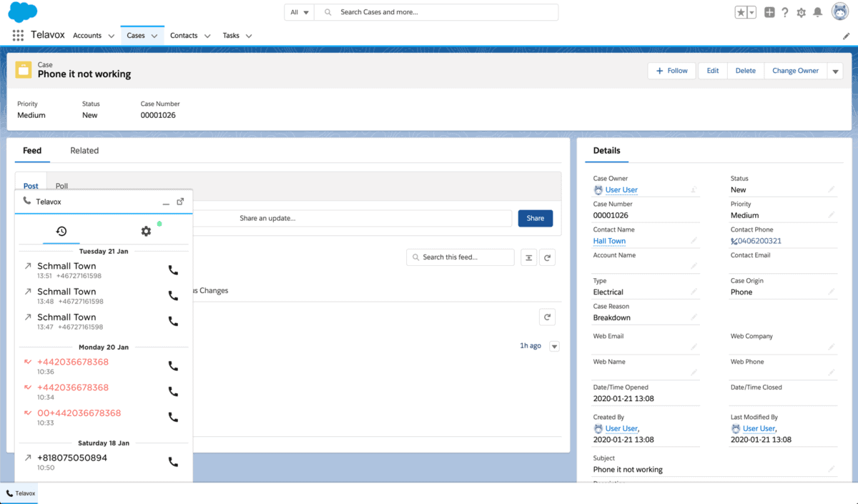Show more case actions beside Change Owner
The width and height of the screenshot is (858, 504).
click(x=835, y=71)
